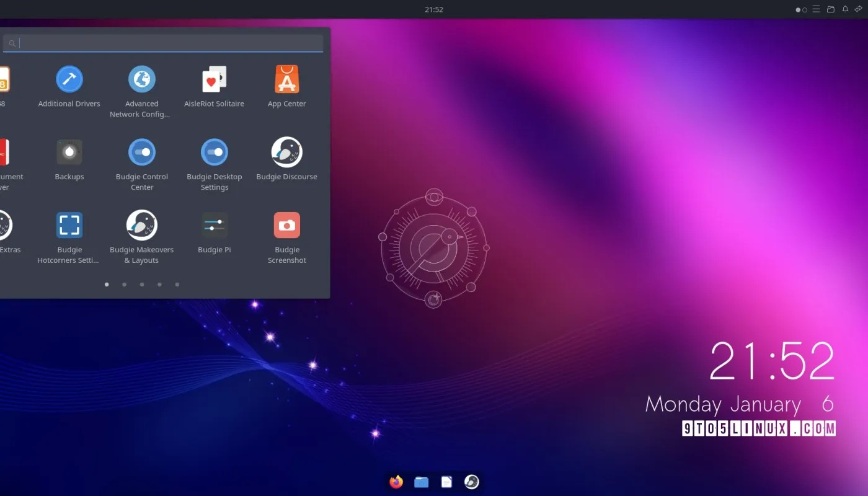Screen dimensions: 868x496
Task: Open Budgie Hotcorners Settings
Action: tap(69, 225)
